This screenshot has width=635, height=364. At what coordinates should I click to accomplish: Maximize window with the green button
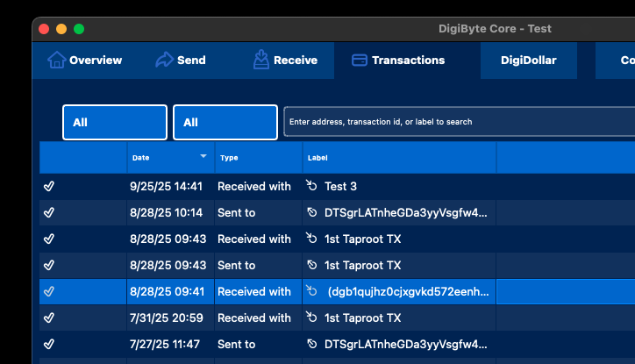pyautogui.click(x=79, y=29)
